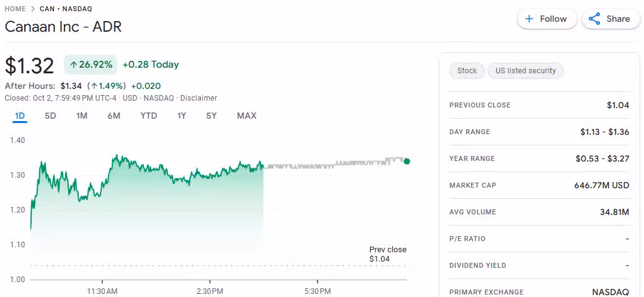
Task: Click the green end-point dot on chart
Action: pyautogui.click(x=407, y=161)
